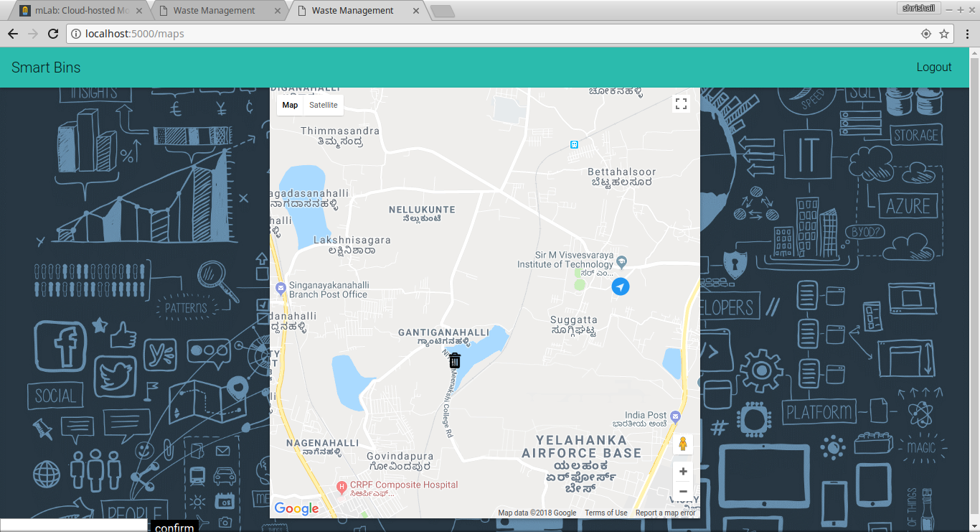Click the Google logo on the map
The image size is (980, 532).
click(296, 509)
